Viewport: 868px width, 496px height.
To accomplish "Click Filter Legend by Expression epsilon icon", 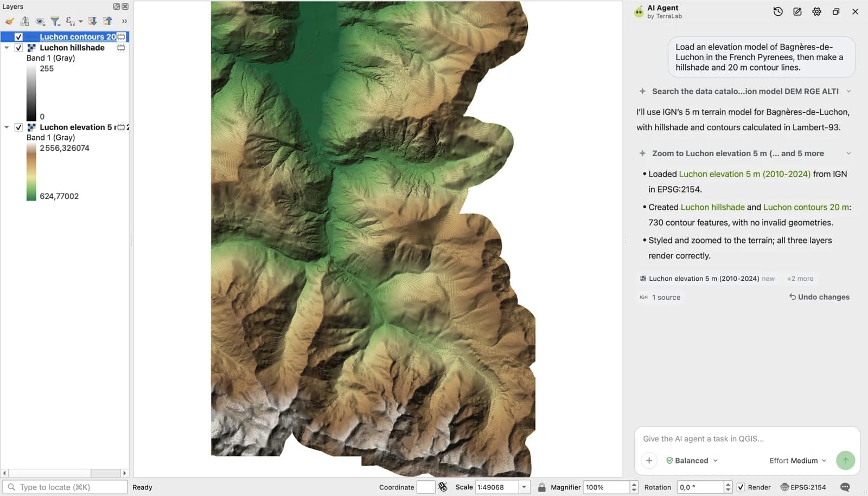I will [69, 21].
